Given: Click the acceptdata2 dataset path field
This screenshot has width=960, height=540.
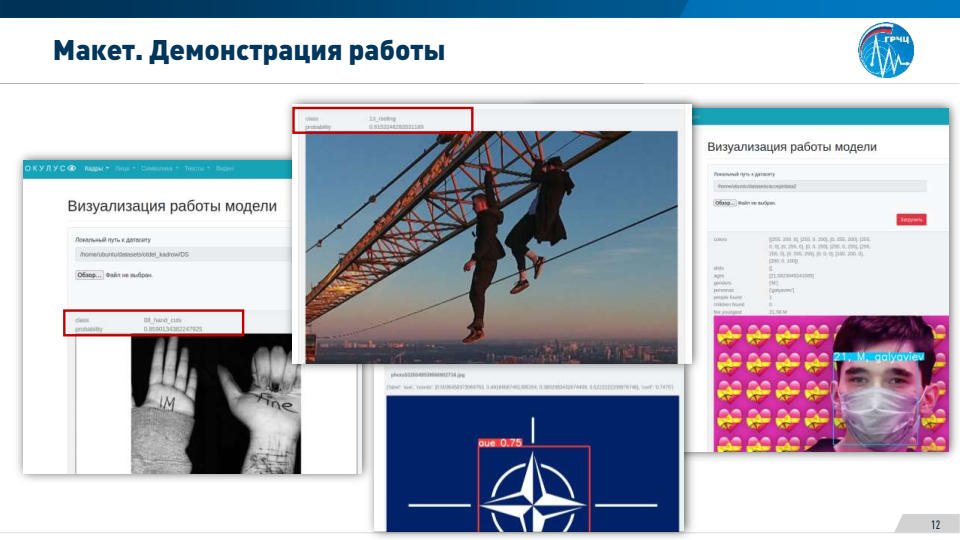Looking at the screenshot, I should click(x=819, y=186).
